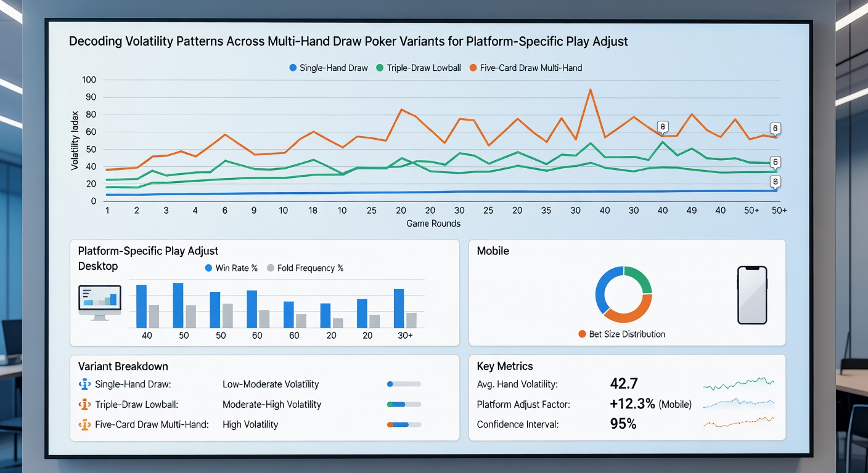
Task: Click the 95% value
Action: click(x=623, y=424)
